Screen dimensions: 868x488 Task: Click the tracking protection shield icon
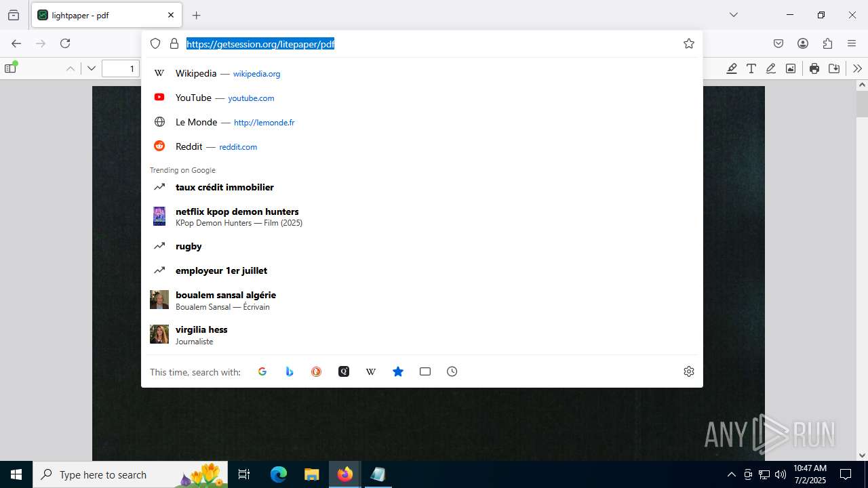coord(155,43)
